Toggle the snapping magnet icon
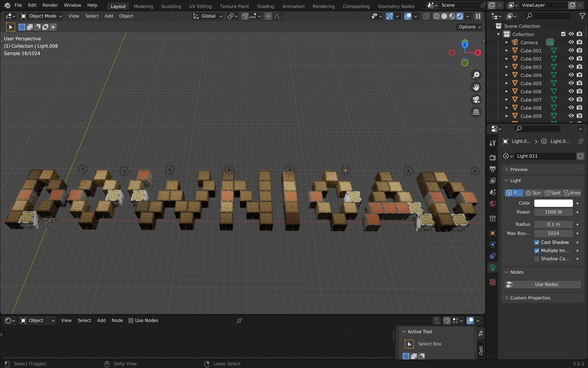Image resolution: width=588 pixels, height=368 pixels. click(245, 16)
